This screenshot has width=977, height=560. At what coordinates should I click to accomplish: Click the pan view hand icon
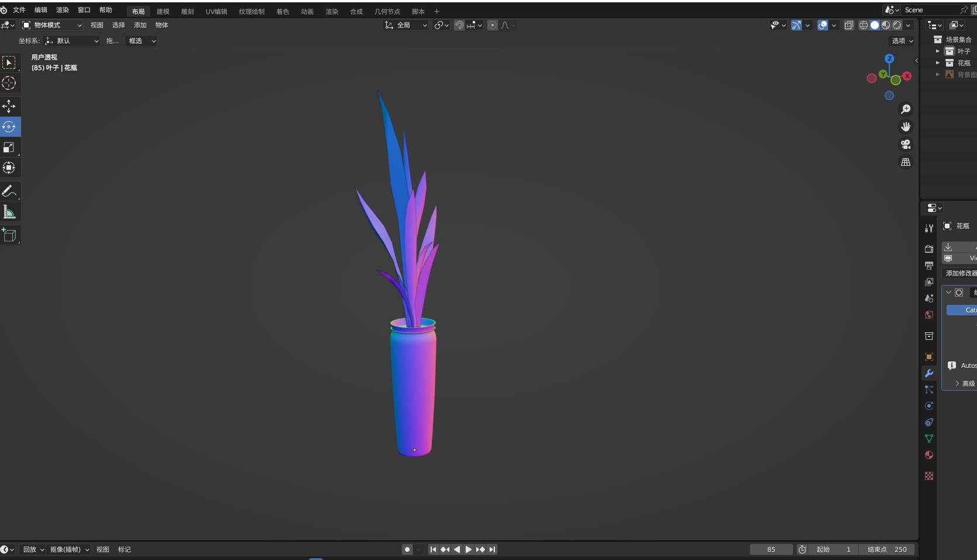pos(906,127)
